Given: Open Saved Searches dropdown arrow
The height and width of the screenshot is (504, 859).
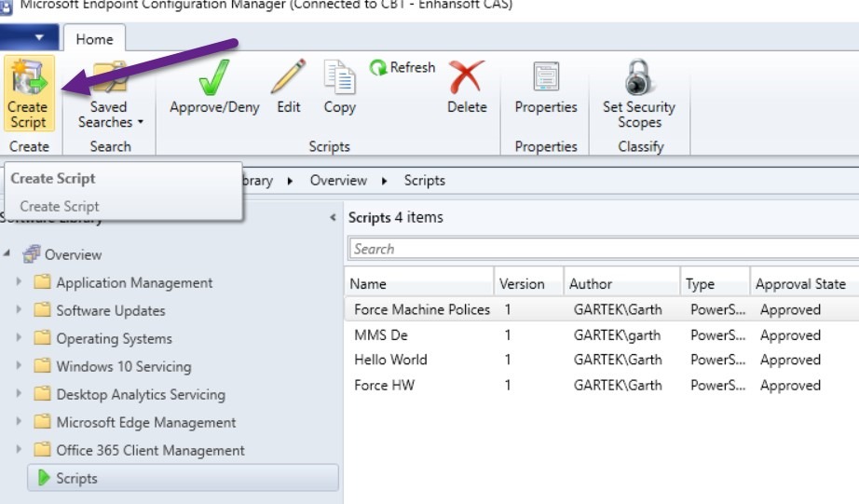Looking at the screenshot, I should (x=141, y=122).
